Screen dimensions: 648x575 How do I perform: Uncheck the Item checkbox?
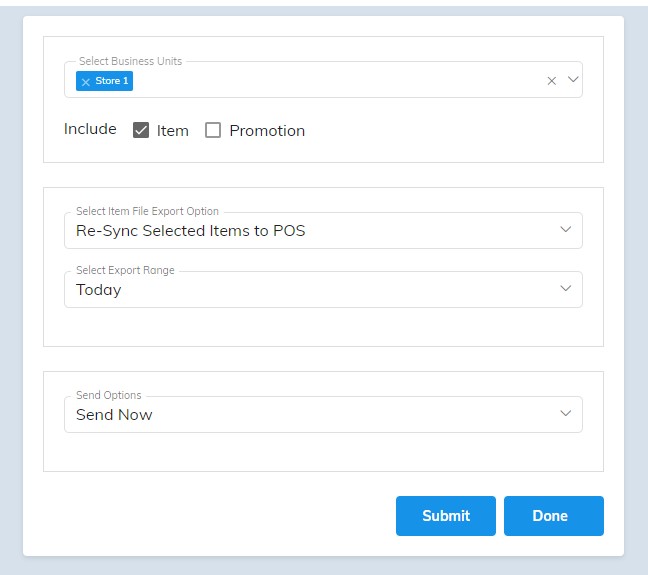[x=141, y=130]
